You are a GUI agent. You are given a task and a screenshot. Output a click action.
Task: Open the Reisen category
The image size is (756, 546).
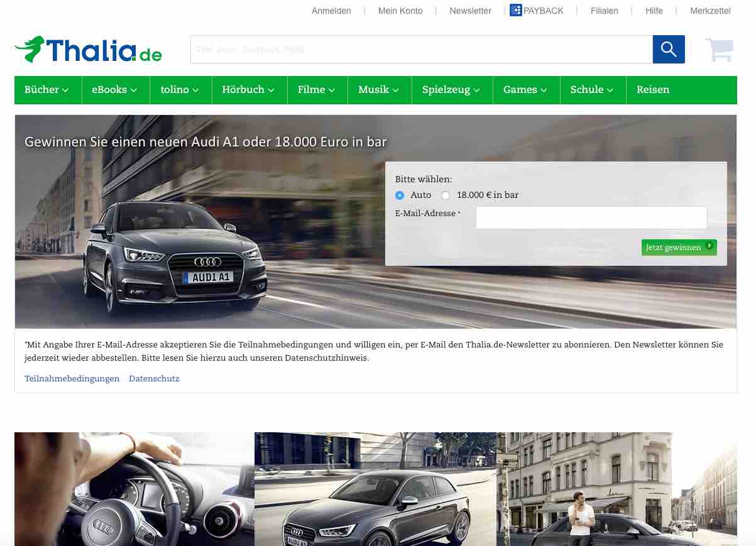tap(653, 90)
